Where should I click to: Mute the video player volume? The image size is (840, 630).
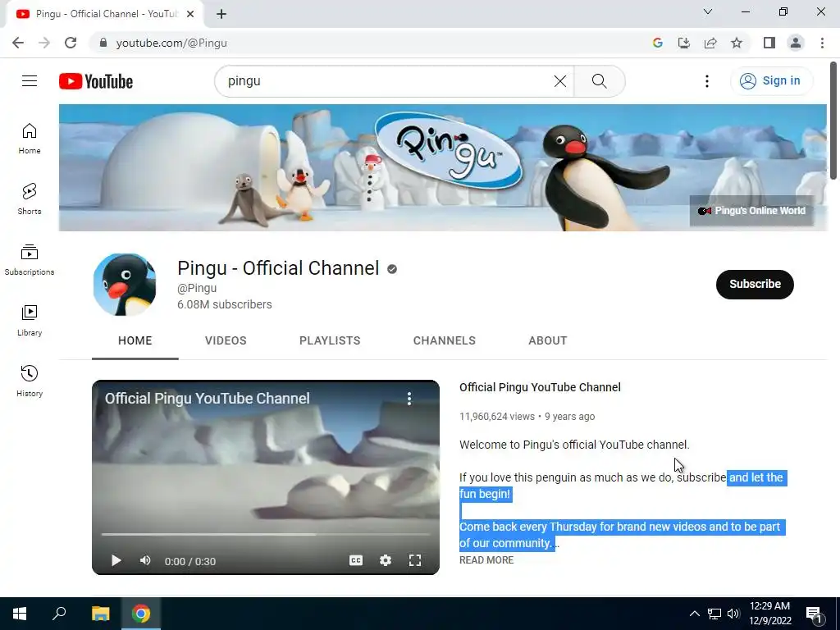pos(145,560)
